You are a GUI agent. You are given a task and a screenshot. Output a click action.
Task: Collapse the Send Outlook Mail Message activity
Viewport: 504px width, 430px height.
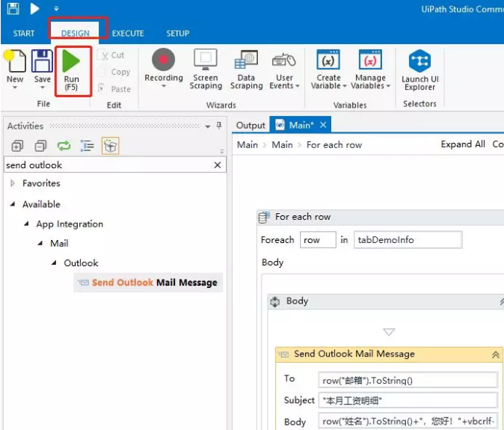click(495, 354)
